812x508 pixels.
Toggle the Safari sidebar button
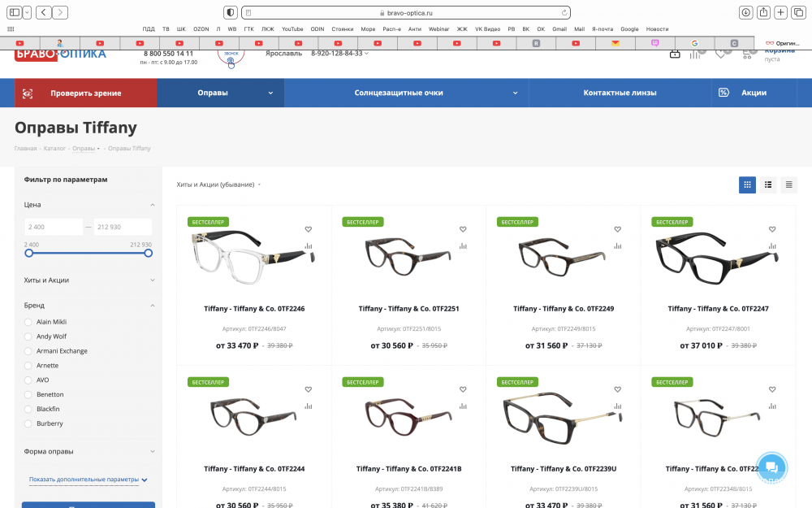coord(15,12)
